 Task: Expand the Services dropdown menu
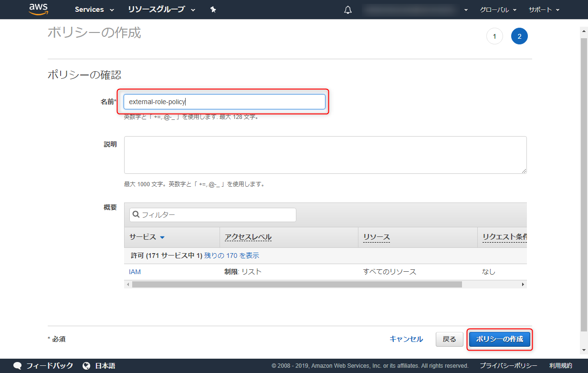(x=94, y=10)
